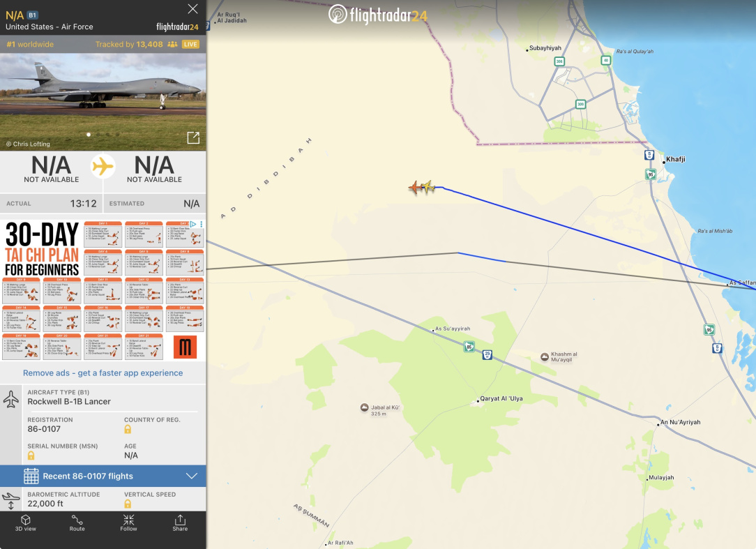This screenshot has height=549, width=756.
Task: Click the Ra's al Mish'āb label
Action: coord(715,231)
